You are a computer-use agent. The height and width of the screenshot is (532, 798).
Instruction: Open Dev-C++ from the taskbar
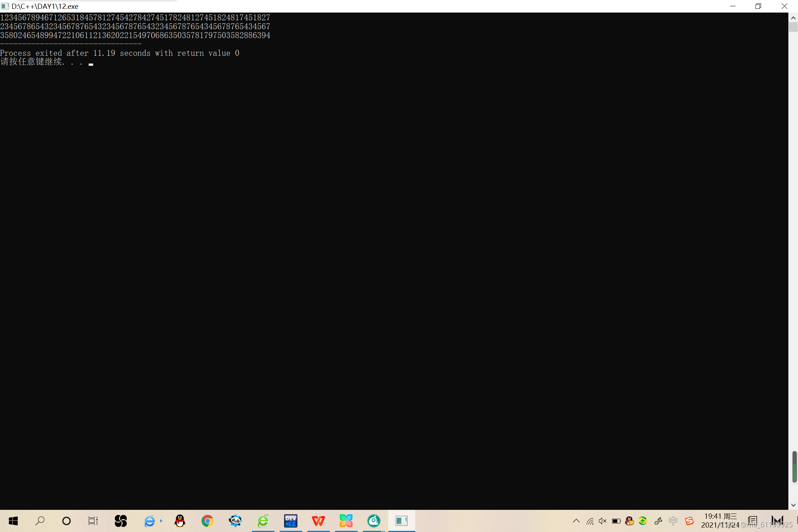point(291,521)
